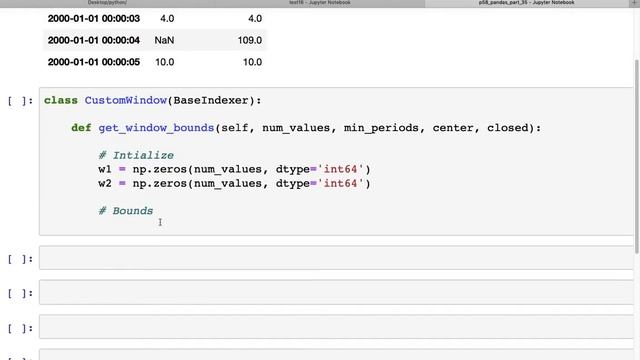Screen dimensions: 640x360
Task: Open a new browser tab with plus button
Action: 635,2
